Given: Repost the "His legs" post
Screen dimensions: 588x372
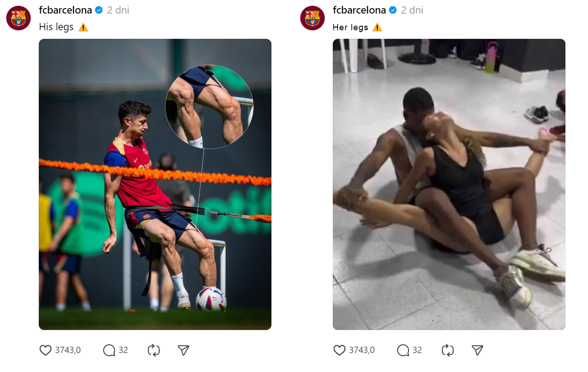Looking at the screenshot, I should (x=154, y=350).
